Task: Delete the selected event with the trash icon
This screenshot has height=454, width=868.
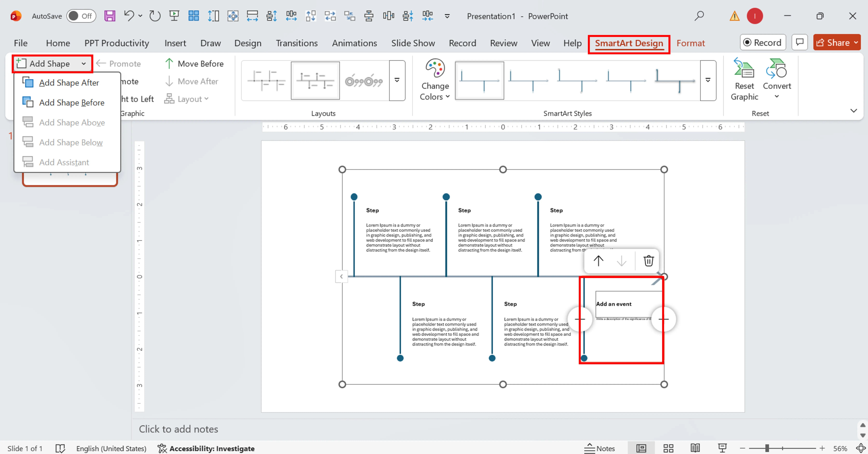Action: pos(649,261)
